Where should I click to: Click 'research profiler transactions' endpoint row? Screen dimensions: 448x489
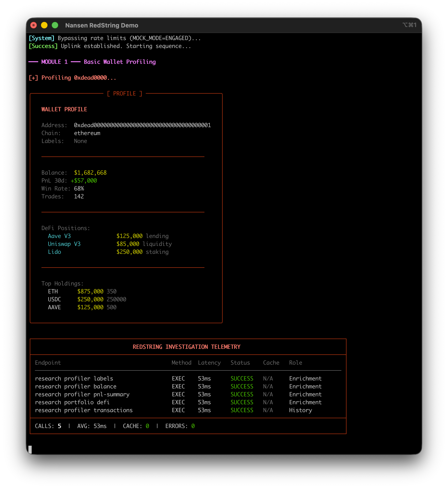pyautogui.click(x=84, y=410)
